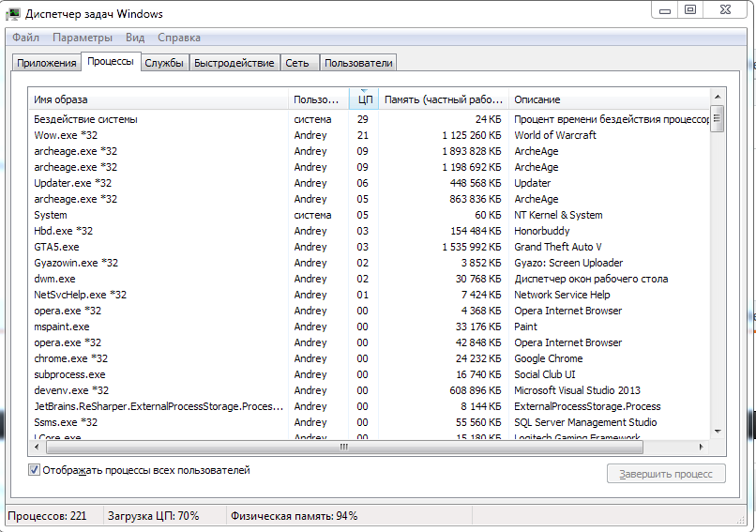The width and height of the screenshot is (756, 532).
Task: Select the subprocess.exe process
Action: [370, 373]
